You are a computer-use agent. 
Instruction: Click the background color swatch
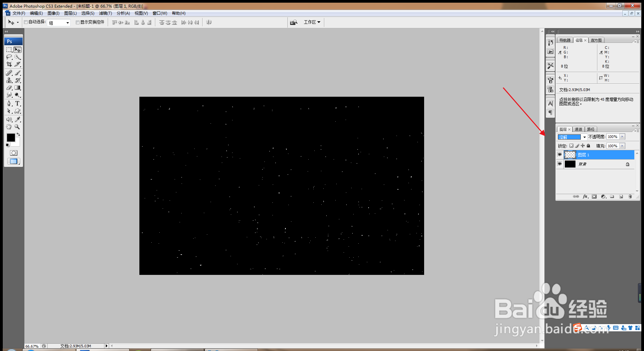pyautogui.click(x=17, y=144)
